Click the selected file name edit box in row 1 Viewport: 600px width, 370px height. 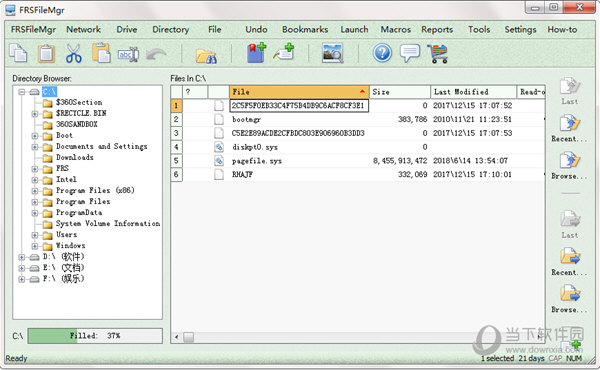coord(299,106)
